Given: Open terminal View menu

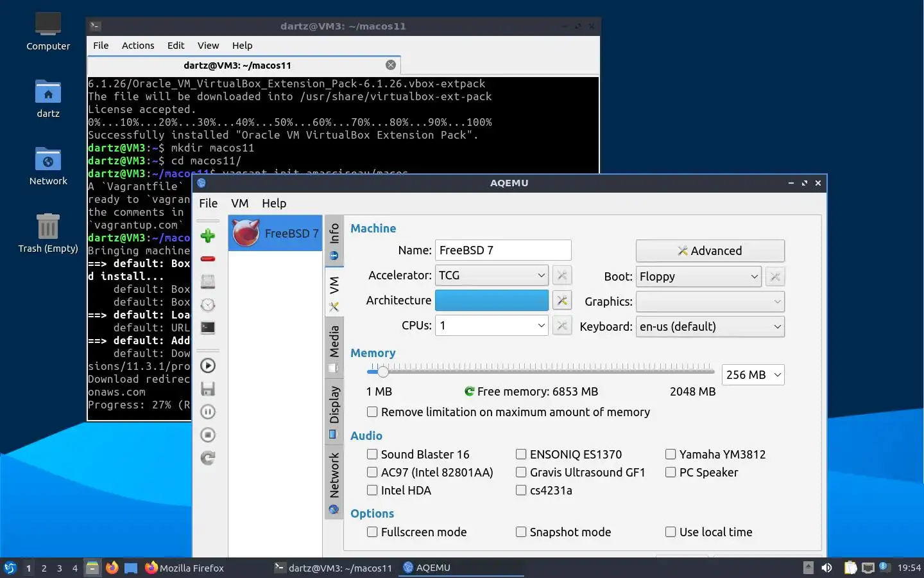Looking at the screenshot, I should 208,46.
